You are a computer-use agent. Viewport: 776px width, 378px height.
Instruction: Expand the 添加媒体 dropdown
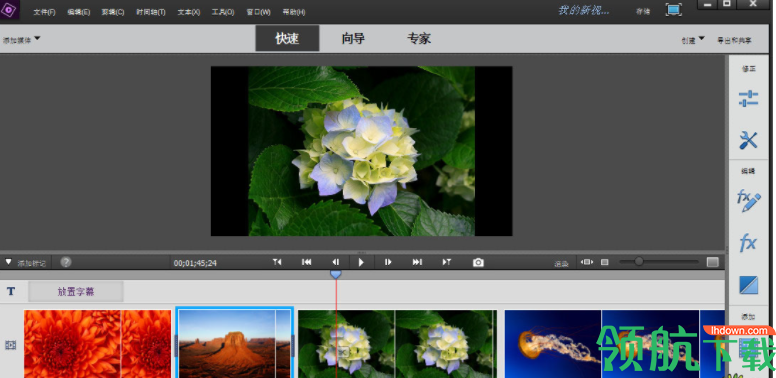click(21, 40)
